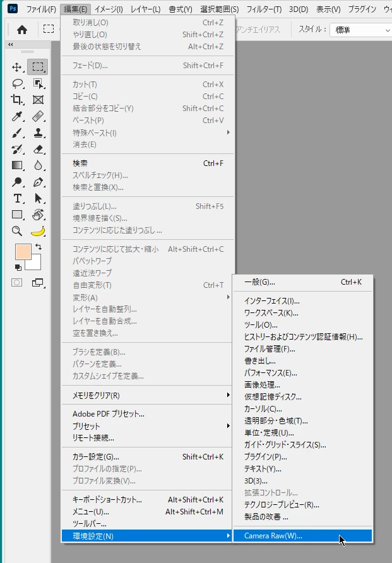Select the Brush tool
Viewport: 392px width, 563px height.
tap(17, 133)
